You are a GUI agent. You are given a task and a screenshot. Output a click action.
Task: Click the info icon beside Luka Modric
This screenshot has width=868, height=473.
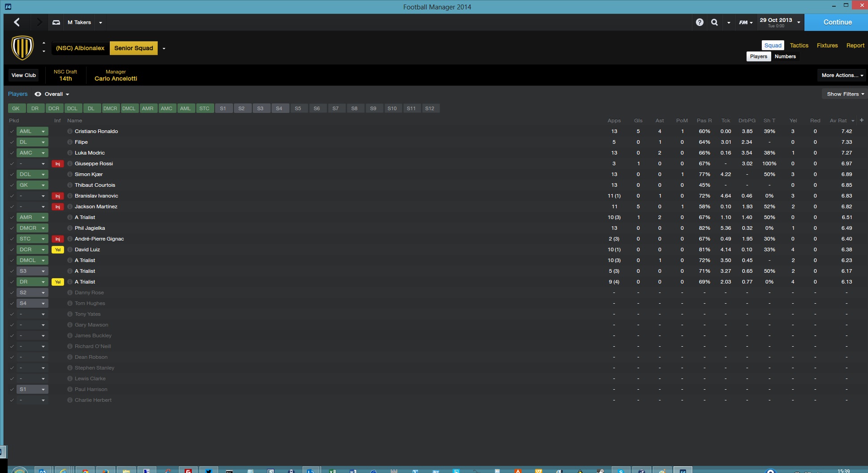[x=70, y=153]
